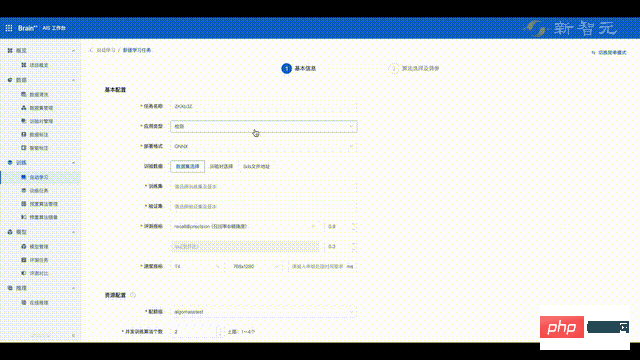Click the 数据集管理 icon in sidebar
Screen dimensions: 640x360
coord(24,108)
